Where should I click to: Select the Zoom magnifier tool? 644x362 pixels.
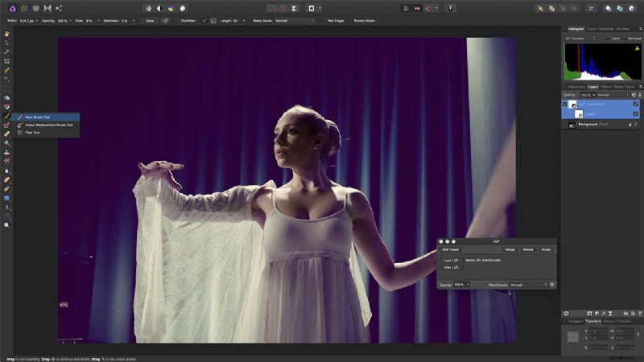[7, 225]
